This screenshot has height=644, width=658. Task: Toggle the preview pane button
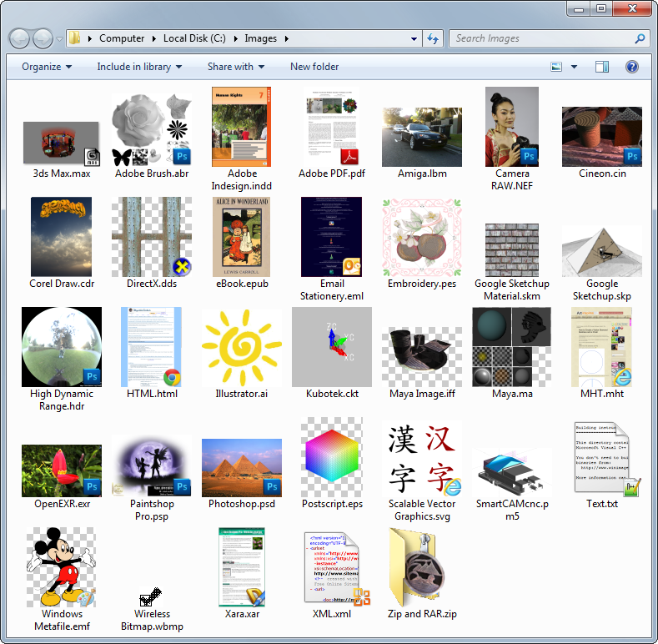point(602,67)
